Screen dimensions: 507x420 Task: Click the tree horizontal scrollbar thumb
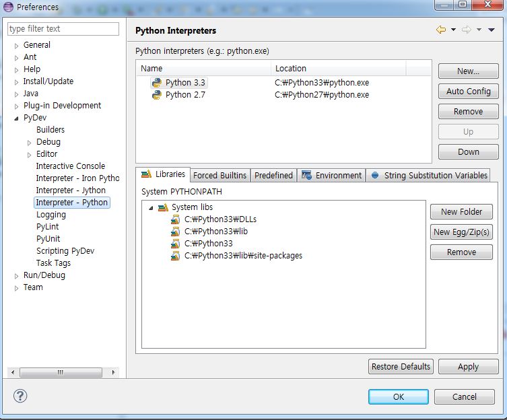click(61, 372)
